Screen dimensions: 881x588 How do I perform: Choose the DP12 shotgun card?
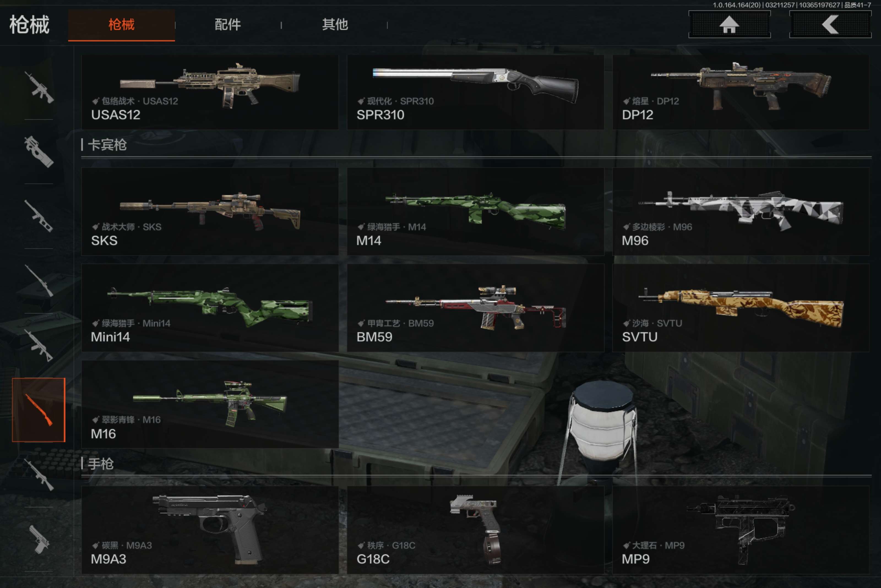pos(741,92)
